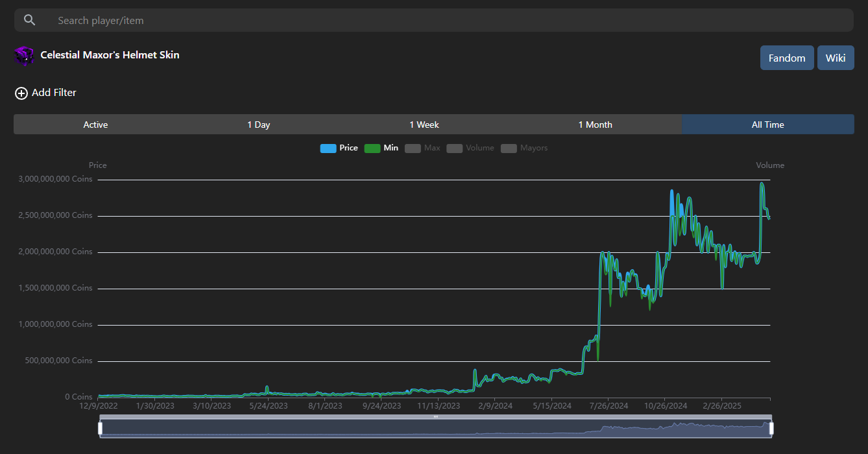The image size is (868, 454).
Task: Click the 2/9/2024 date label
Action: 495,406
